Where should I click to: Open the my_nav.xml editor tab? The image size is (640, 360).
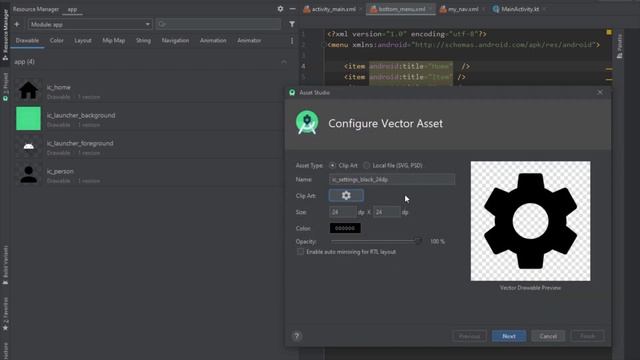(462, 9)
